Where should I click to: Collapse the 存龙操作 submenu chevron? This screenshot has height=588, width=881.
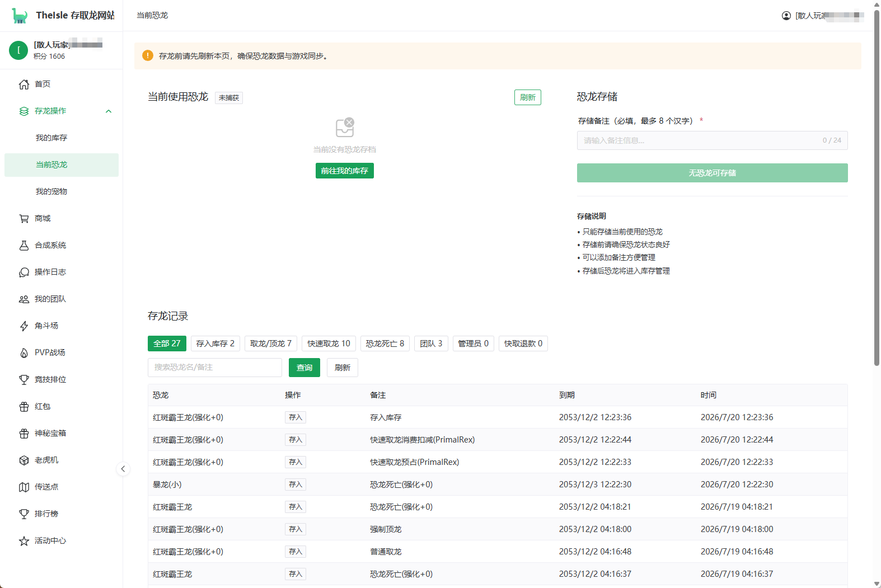(x=109, y=111)
